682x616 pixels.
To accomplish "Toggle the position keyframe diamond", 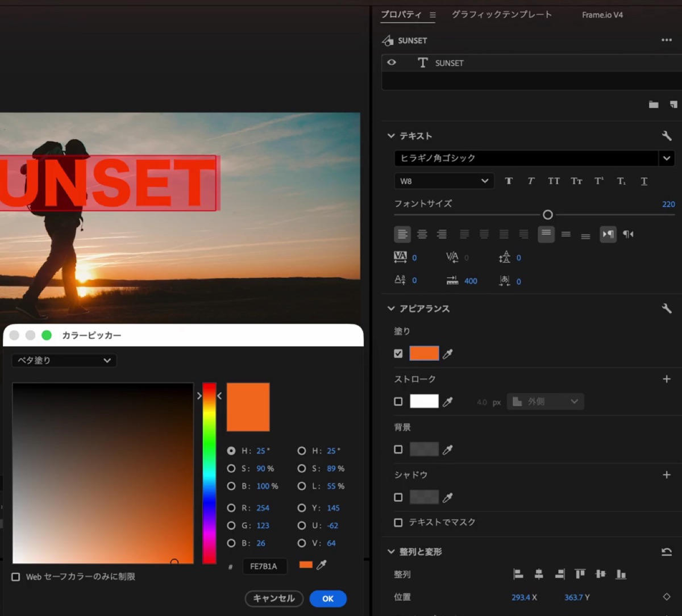I will pyautogui.click(x=667, y=597).
